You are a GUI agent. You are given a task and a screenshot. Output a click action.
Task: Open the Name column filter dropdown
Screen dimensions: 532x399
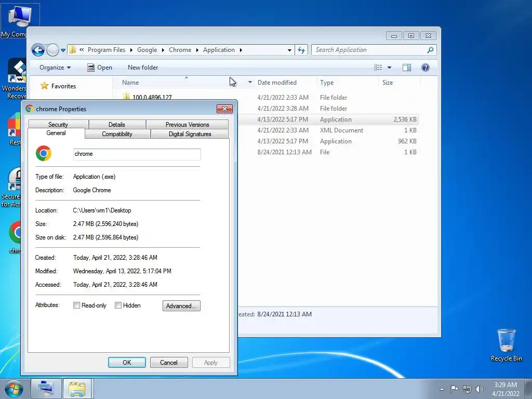pyautogui.click(x=250, y=83)
